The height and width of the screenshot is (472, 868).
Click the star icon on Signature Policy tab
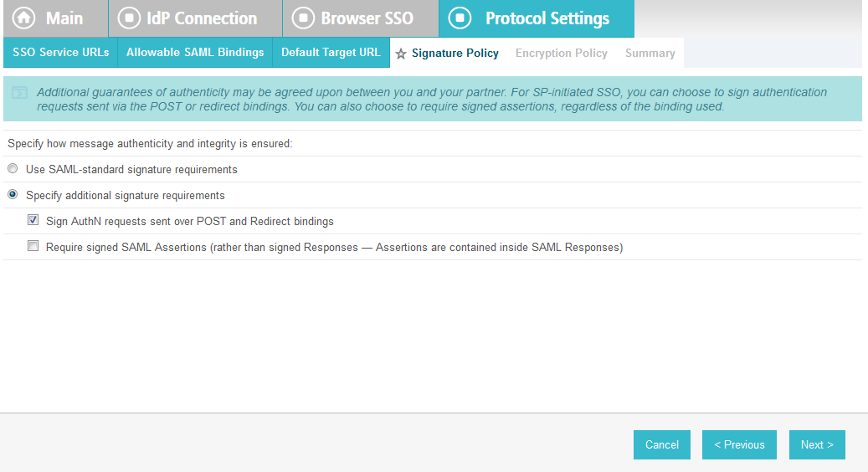401,54
